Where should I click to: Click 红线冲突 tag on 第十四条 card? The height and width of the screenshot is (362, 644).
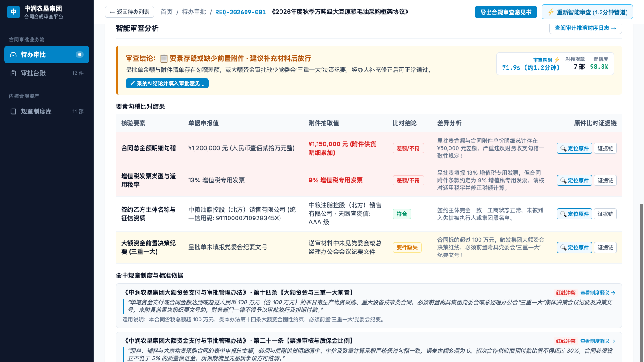point(566,293)
